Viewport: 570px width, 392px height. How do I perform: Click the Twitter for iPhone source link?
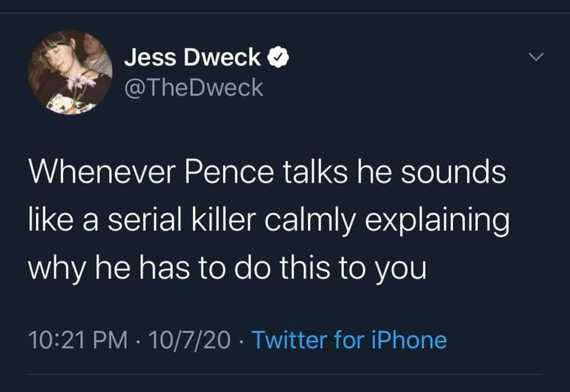pos(349,340)
